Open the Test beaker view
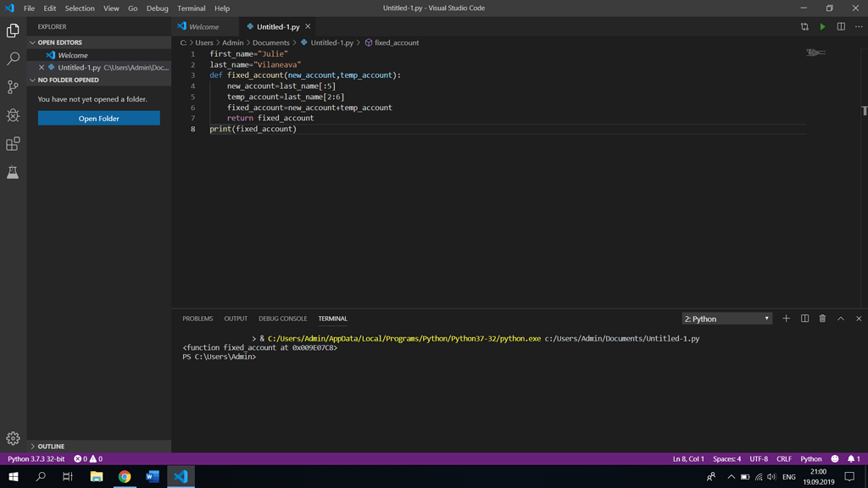Viewport: 868px width, 488px height. 13,173
